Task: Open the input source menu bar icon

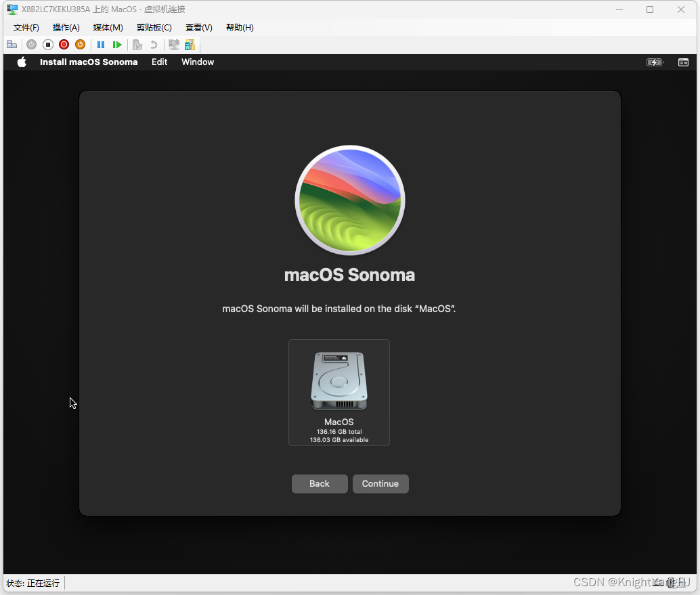Action: click(x=684, y=62)
